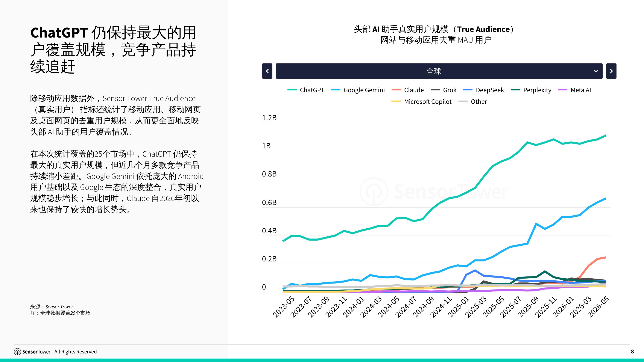Toggle Perplexity series in legend
644x362 pixels.
point(531,90)
